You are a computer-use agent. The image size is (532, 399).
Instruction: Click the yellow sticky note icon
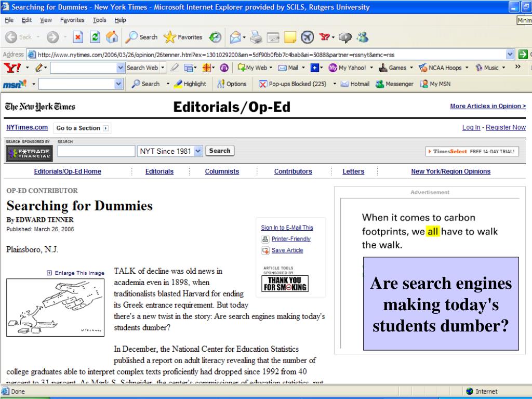290,37
